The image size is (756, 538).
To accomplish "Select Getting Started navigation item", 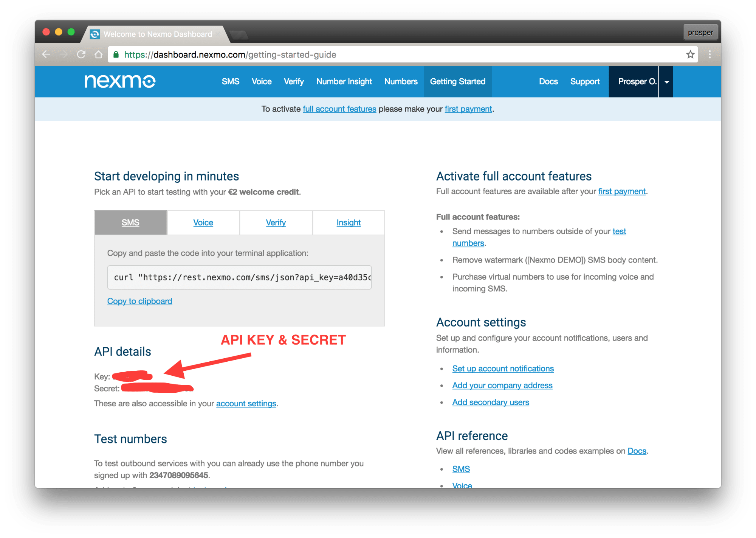I will point(458,82).
